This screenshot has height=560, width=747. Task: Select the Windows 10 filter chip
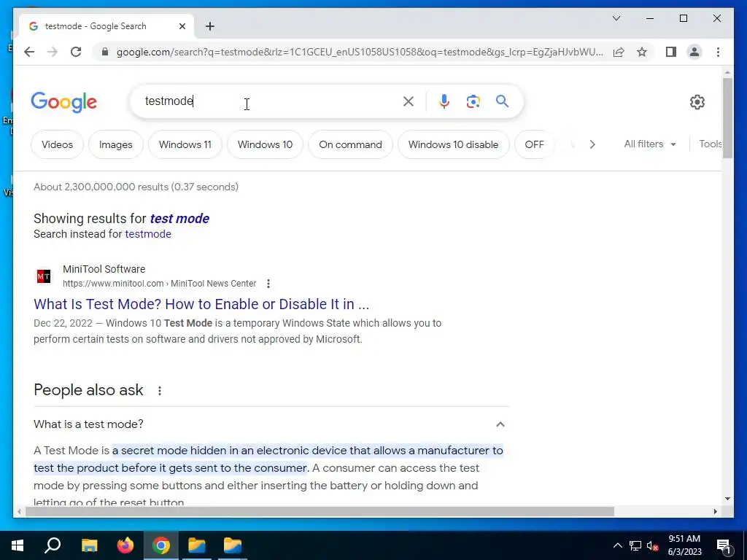click(265, 144)
